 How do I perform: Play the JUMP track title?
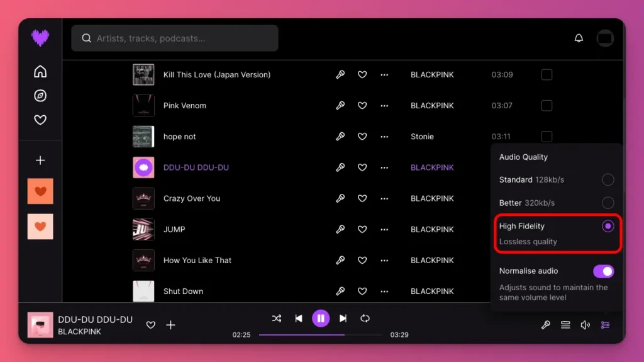174,229
